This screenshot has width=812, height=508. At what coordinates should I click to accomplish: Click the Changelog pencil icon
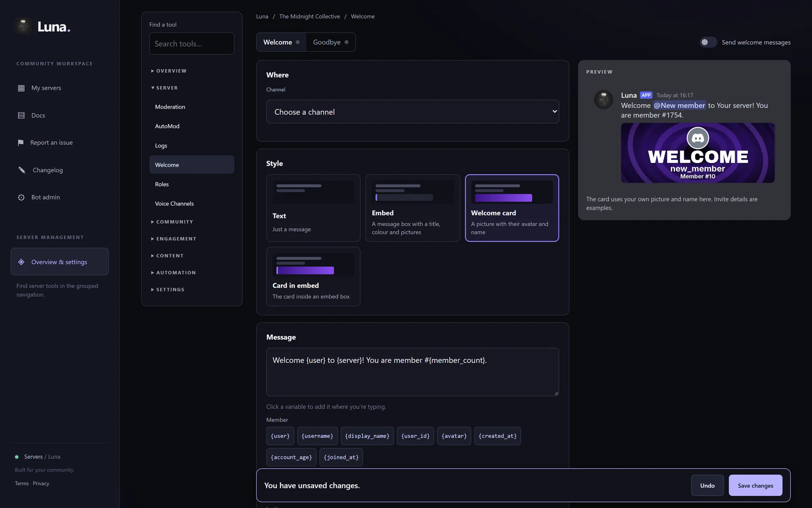(x=22, y=170)
